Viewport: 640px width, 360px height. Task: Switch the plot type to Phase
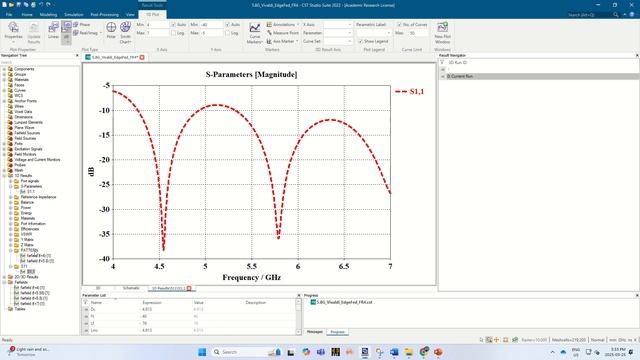coord(82,24)
